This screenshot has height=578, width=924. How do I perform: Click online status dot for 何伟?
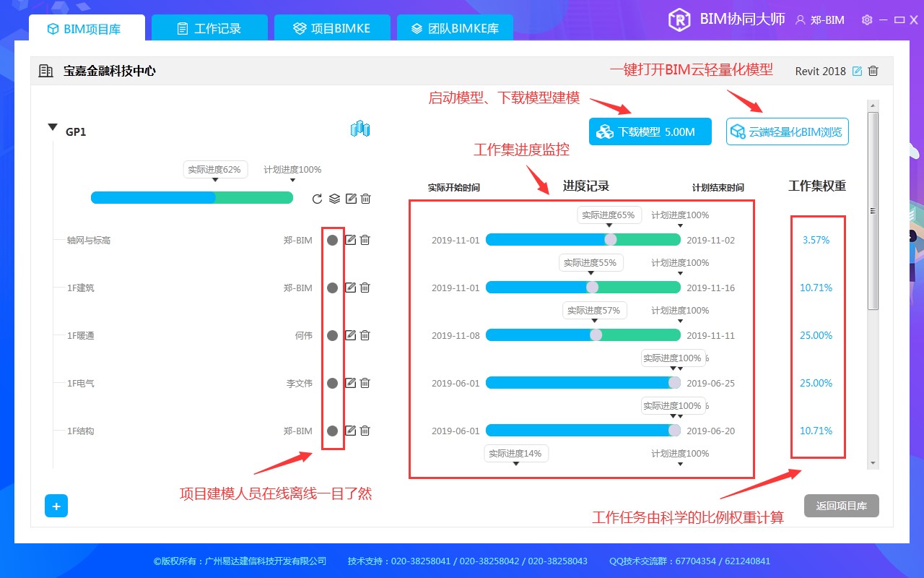coord(332,335)
